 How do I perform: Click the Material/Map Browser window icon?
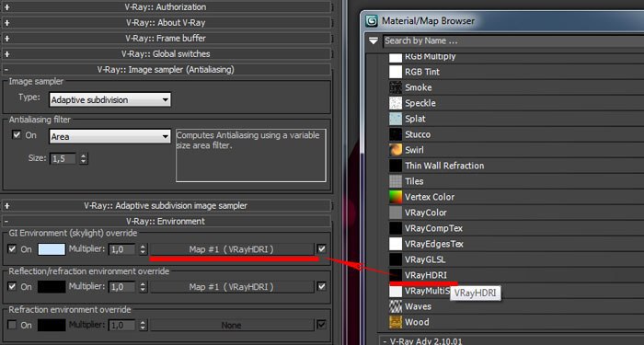(x=372, y=20)
